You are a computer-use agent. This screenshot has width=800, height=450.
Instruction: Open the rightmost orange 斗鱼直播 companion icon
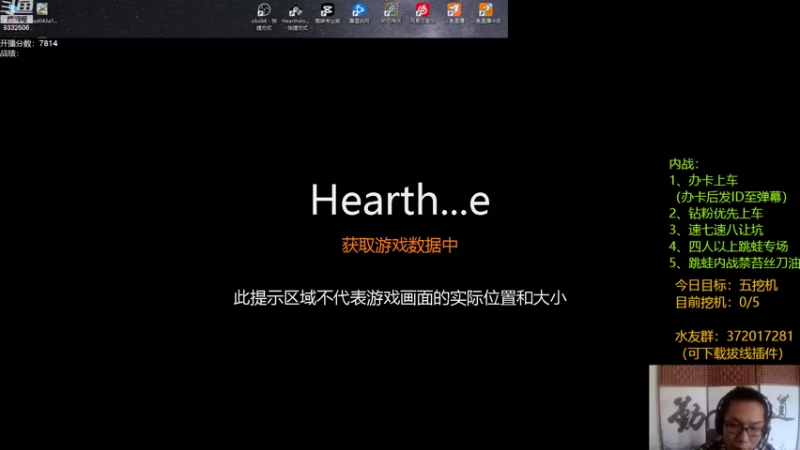(x=486, y=13)
